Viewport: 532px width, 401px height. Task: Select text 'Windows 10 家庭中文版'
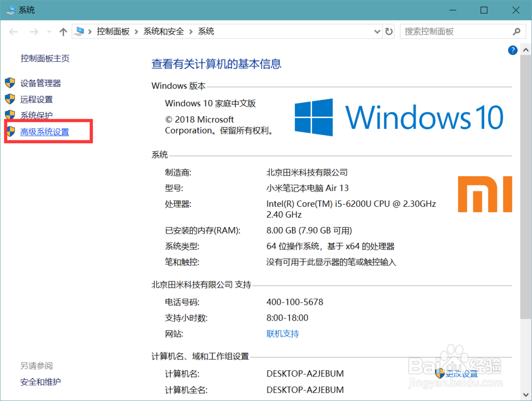coord(210,104)
